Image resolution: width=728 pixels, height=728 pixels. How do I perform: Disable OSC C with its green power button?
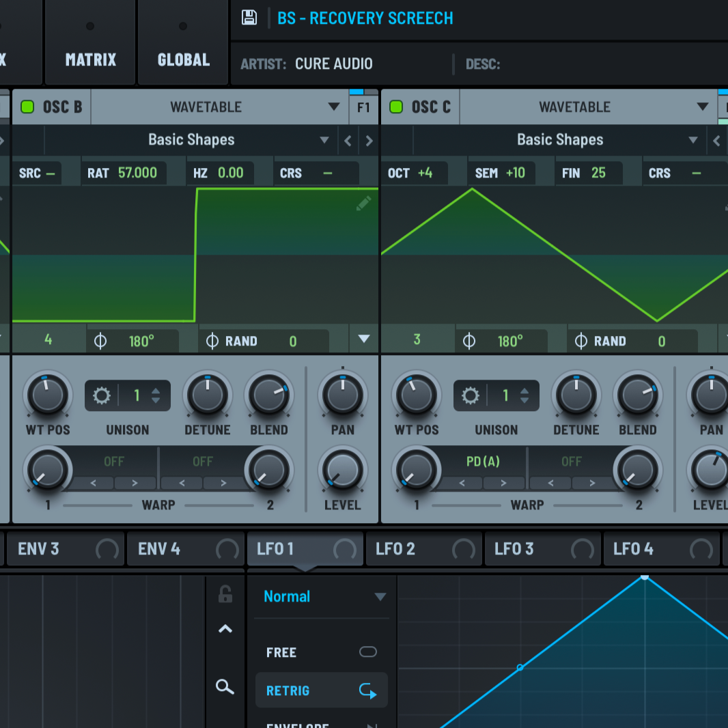(396, 107)
